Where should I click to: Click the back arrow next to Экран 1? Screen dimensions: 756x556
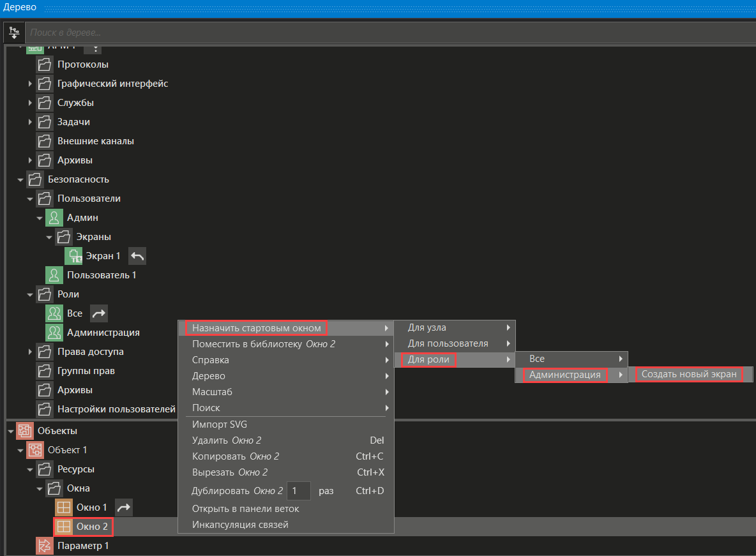coord(137,256)
